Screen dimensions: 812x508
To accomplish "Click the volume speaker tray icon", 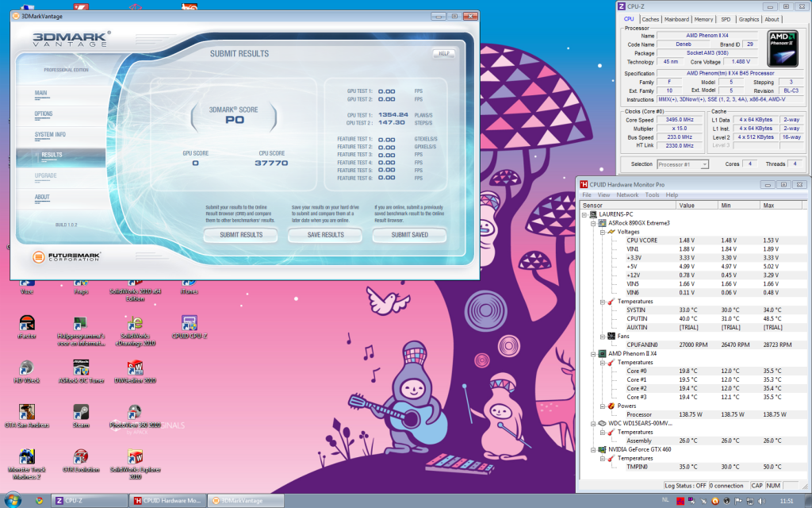I will pos(761,502).
